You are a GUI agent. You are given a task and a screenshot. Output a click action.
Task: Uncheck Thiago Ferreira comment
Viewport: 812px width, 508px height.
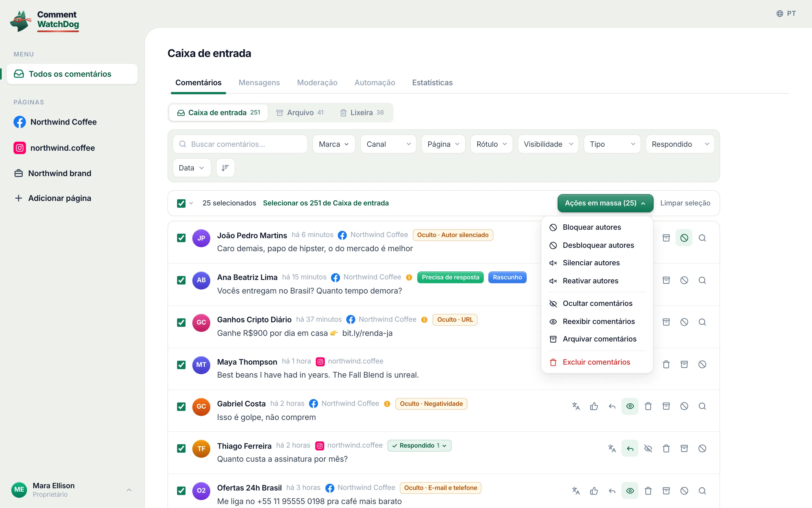[x=181, y=448]
